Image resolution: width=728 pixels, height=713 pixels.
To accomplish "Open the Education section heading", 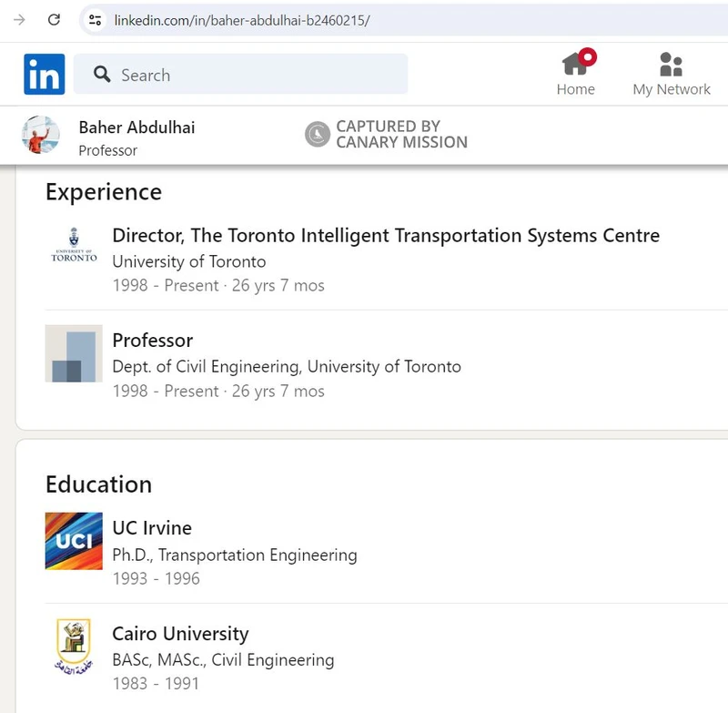I will [98, 484].
